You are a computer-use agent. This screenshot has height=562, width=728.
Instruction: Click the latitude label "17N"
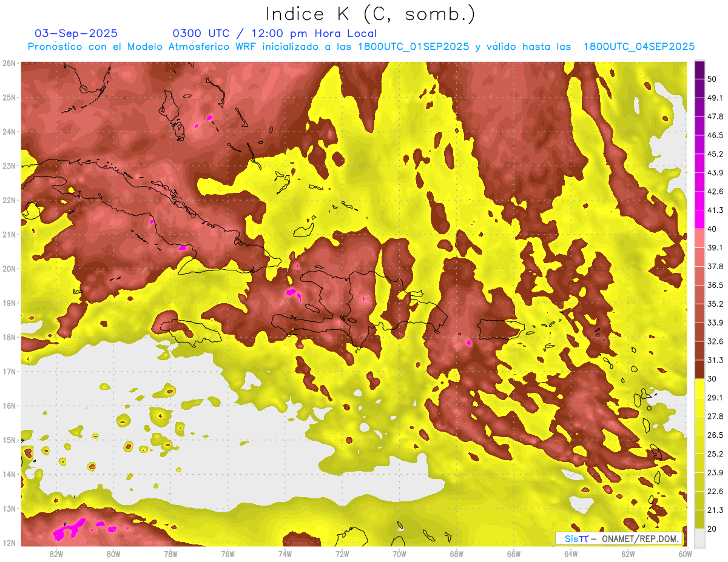(x=9, y=372)
